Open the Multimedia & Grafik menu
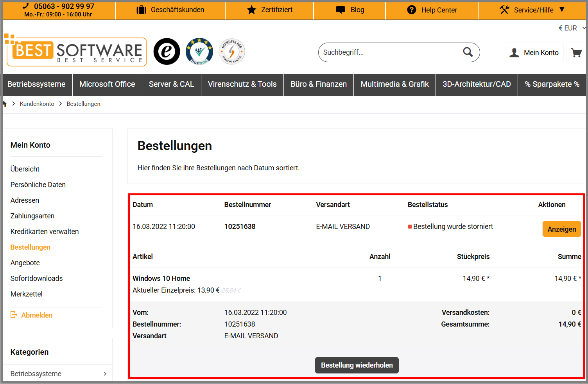The width and height of the screenshot is (588, 384). pyautogui.click(x=395, y=84)
